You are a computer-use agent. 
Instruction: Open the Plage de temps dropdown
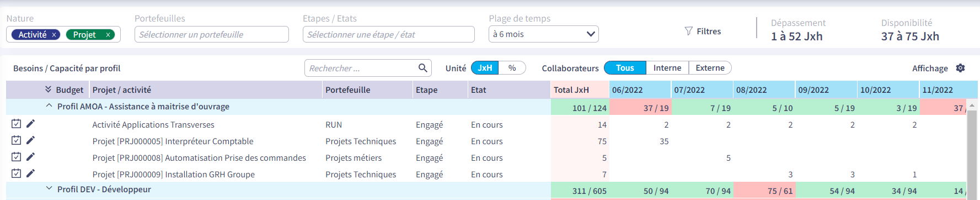coord(543,34)
